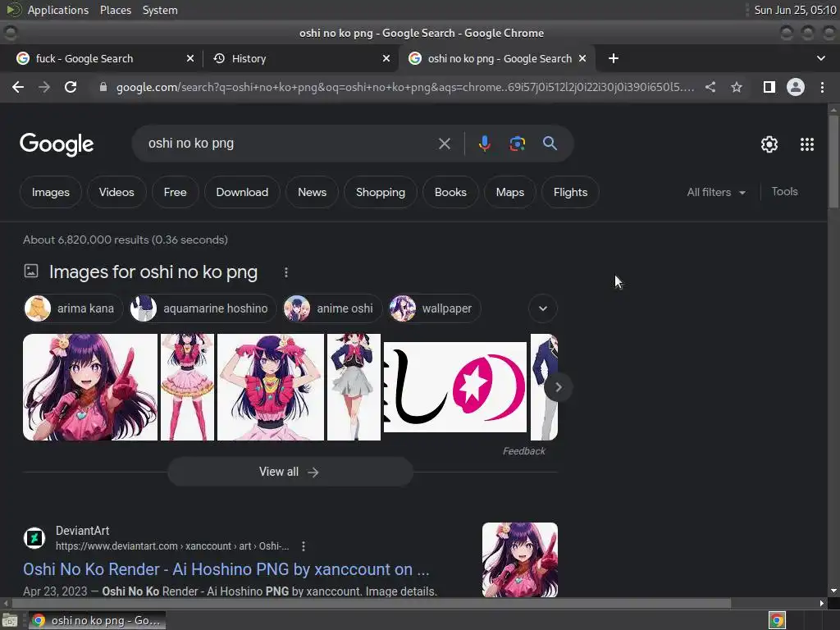Image resolution: width=840 pixels, height=630 pixels.
Task: Apply the Free filter chip
Action: pyautogui.click(x=176, y=192)
